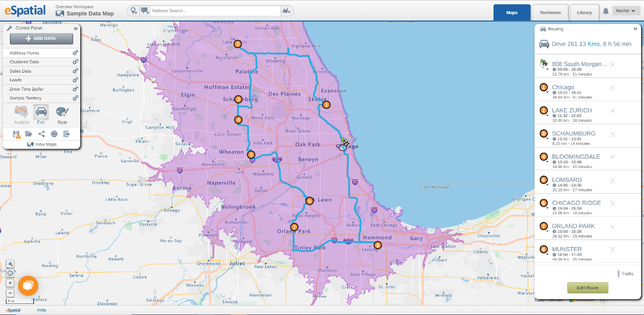Zoom in on the map with plus button
This screenshot has height=315, width=644.
(x=11, y=283)
